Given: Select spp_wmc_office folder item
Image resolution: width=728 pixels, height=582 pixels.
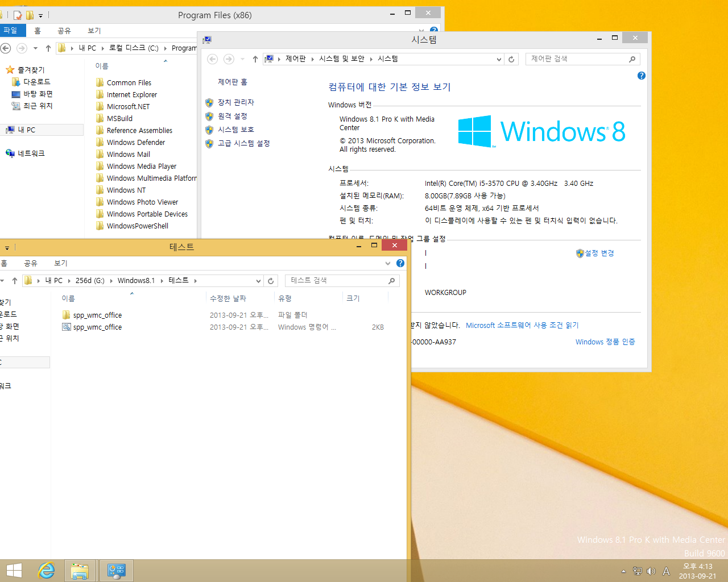Looking at the screenshot, I should click(x=97, y=315).
